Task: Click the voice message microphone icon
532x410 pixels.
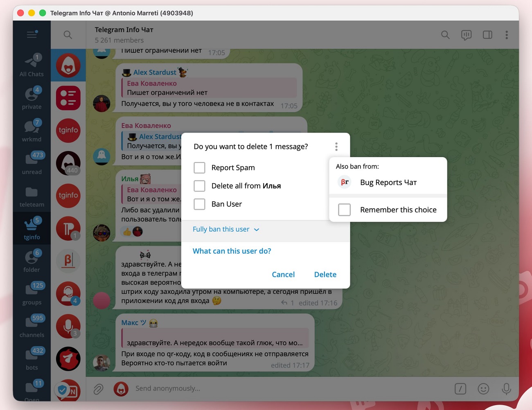Action: click(506, 389)
